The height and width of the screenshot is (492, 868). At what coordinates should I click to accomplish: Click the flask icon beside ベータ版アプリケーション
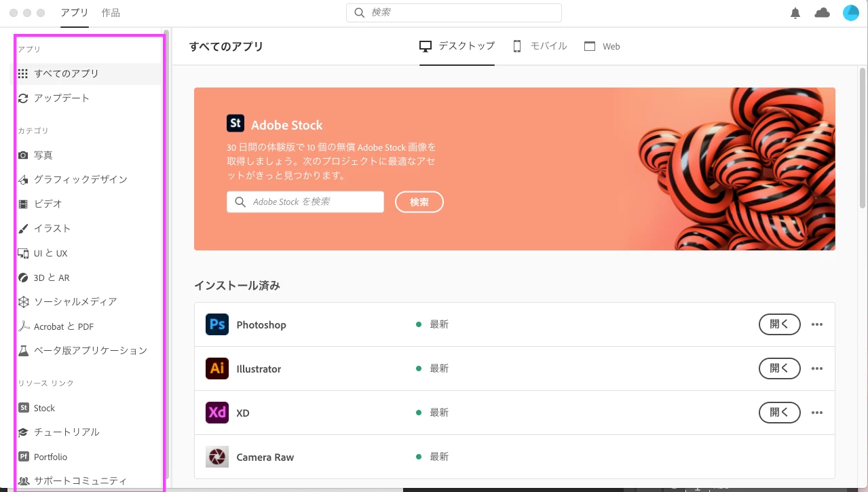[x=23, y=351]
